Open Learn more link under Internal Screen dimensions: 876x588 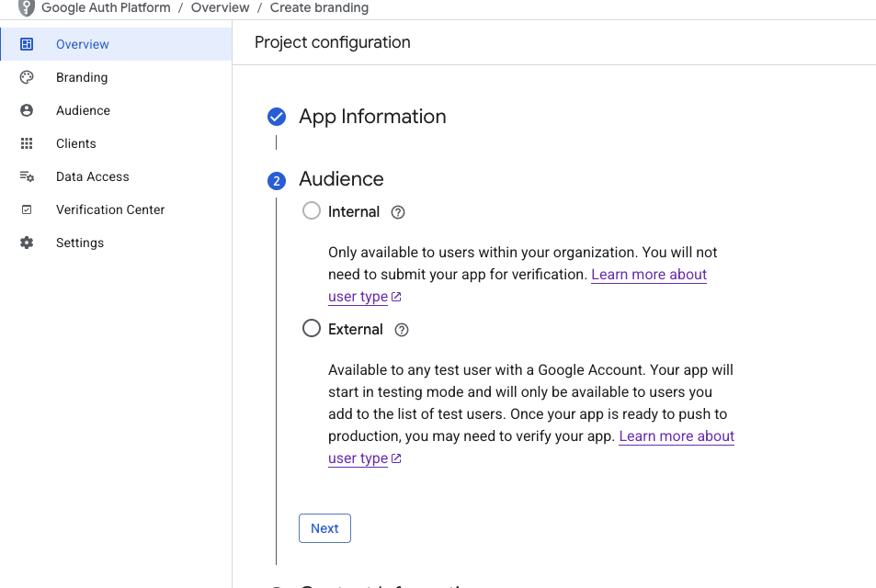tap(648, 275)
